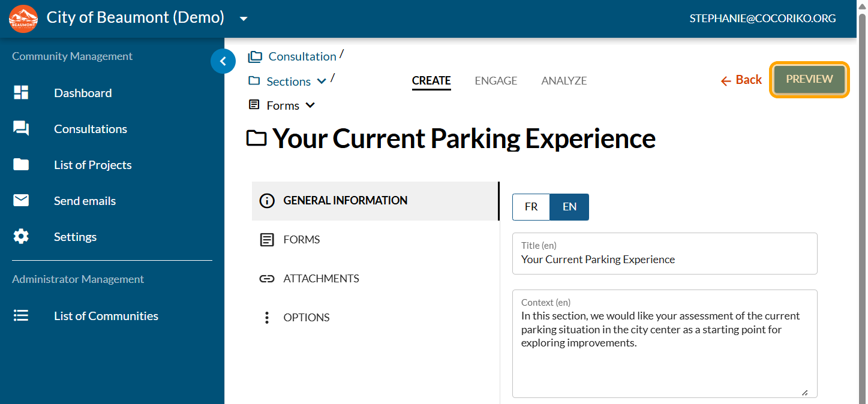
Task: Select the EN language toggle
Action: pyautogui.click(x=569, y=207)
